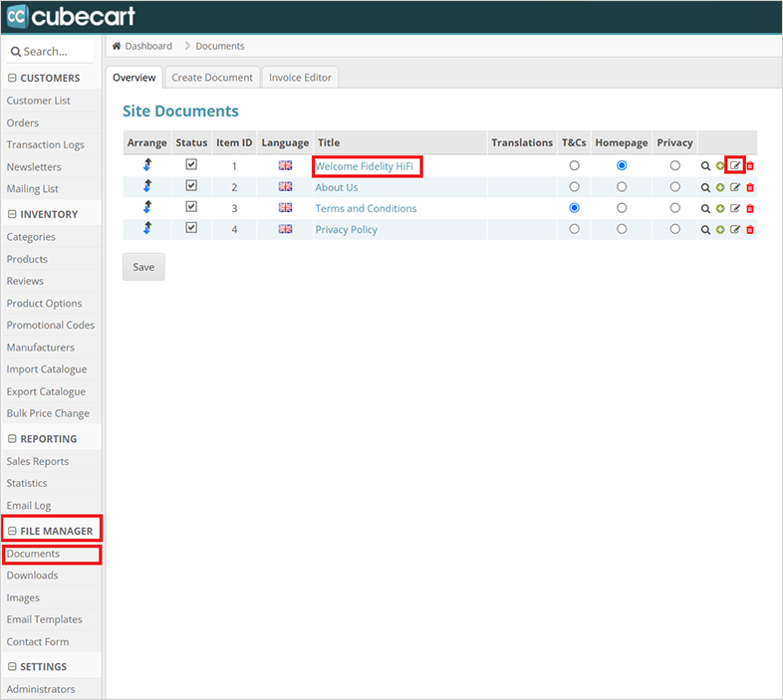Screen dimensions: 783x700
Task: Open the Terms and Conditions title link
Action: 366,208
